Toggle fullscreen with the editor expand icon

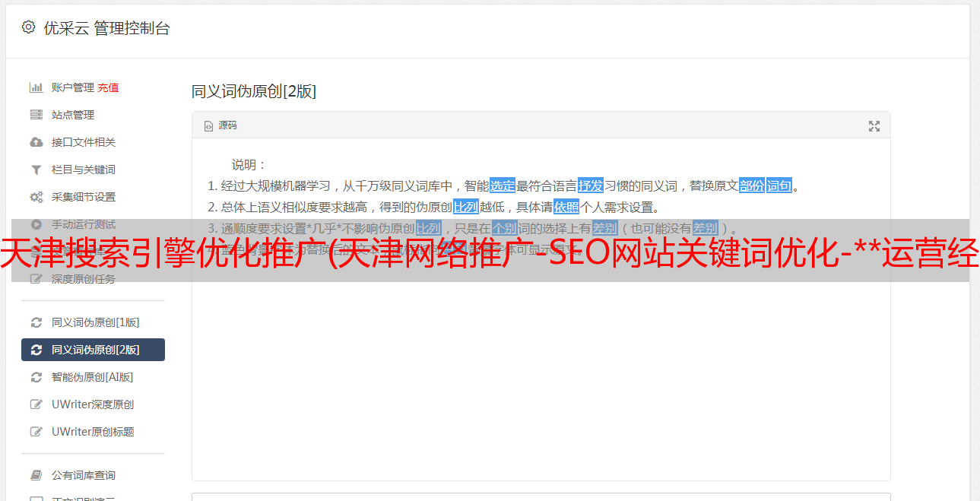tap(874, 126)
